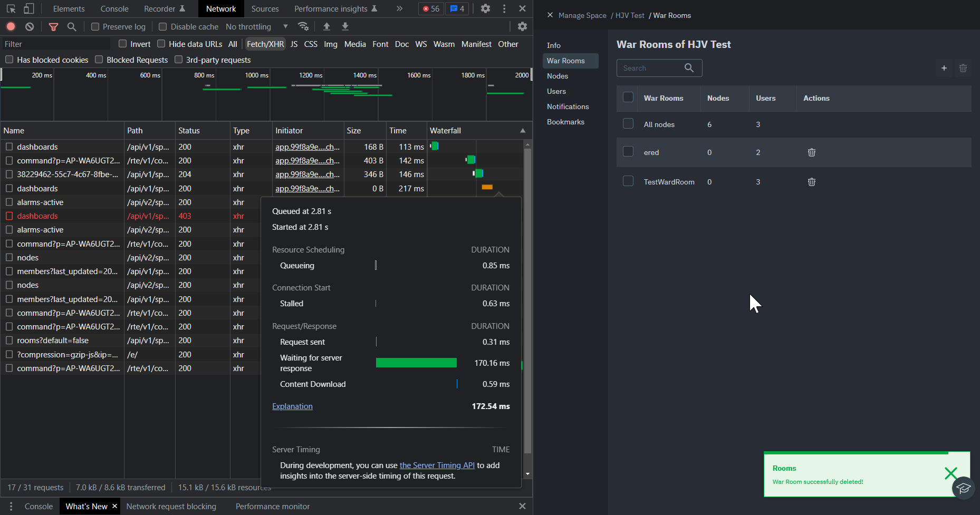Toggle the device toolbar icon
980x515 pixels.
click(29, 8)
